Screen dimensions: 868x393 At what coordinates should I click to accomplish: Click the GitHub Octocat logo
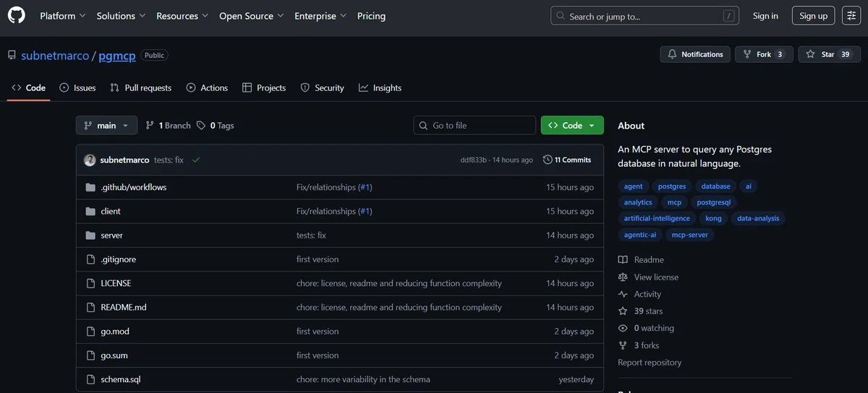(16, 15)
